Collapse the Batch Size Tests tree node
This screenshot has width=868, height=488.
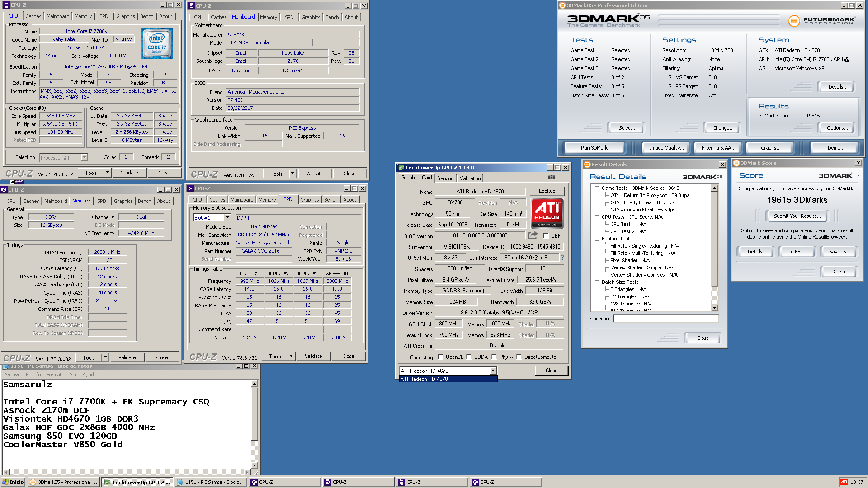[597, 282]
